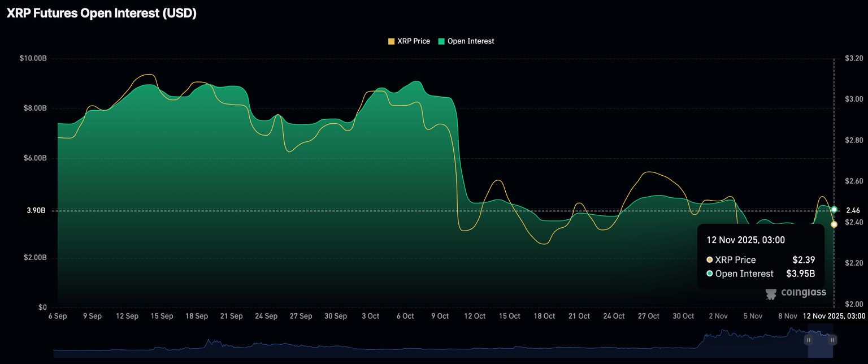
Task: Toggle Open Interest series via legend label
Action: point(470,41)
